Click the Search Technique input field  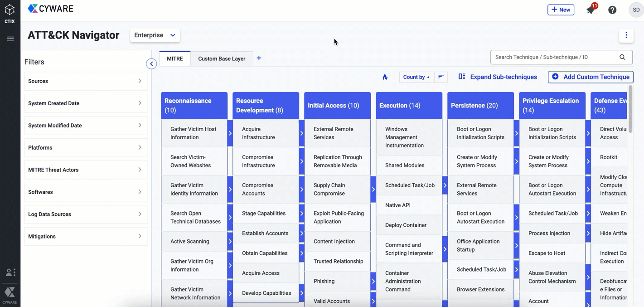click(554, 57)
